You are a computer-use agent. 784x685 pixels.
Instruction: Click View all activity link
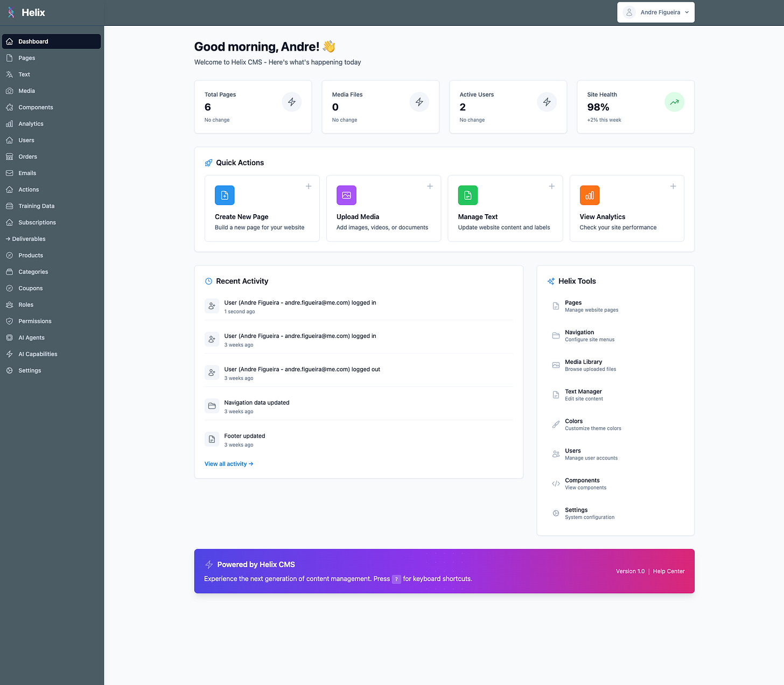[x=229, y=464]
